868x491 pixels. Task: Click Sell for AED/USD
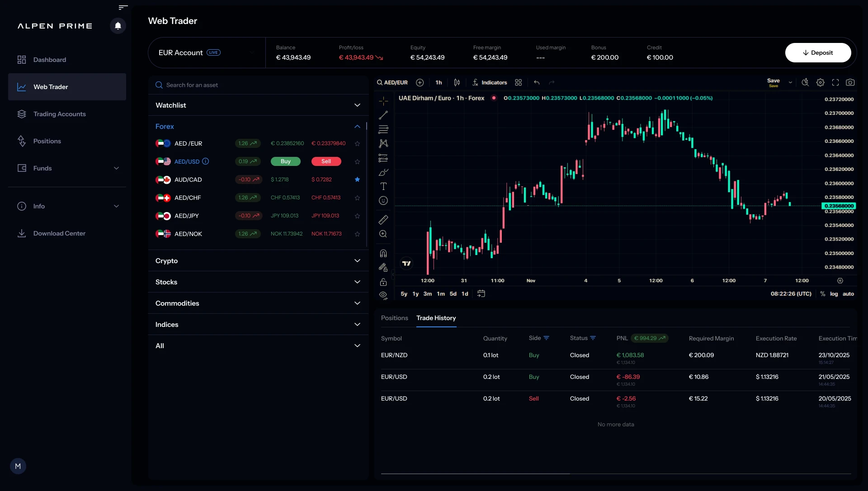[x=326, y=161]
